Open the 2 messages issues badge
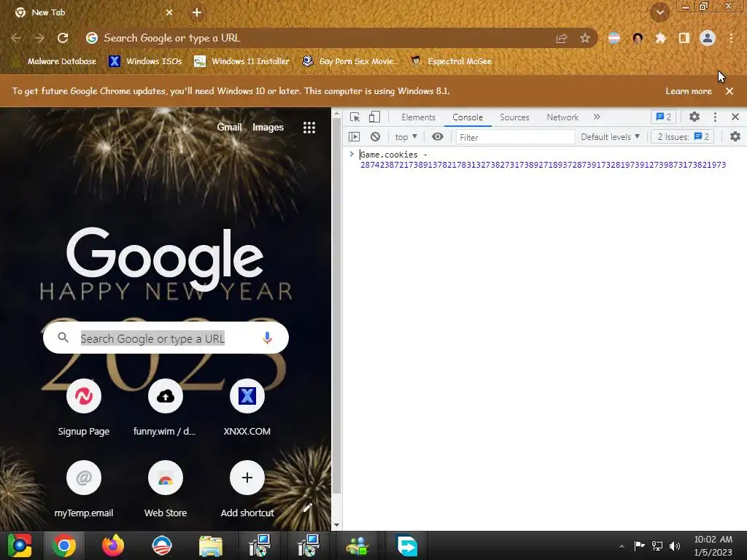Image resolution: width=747 pixels, height=560 pixels. coord(664,117)
